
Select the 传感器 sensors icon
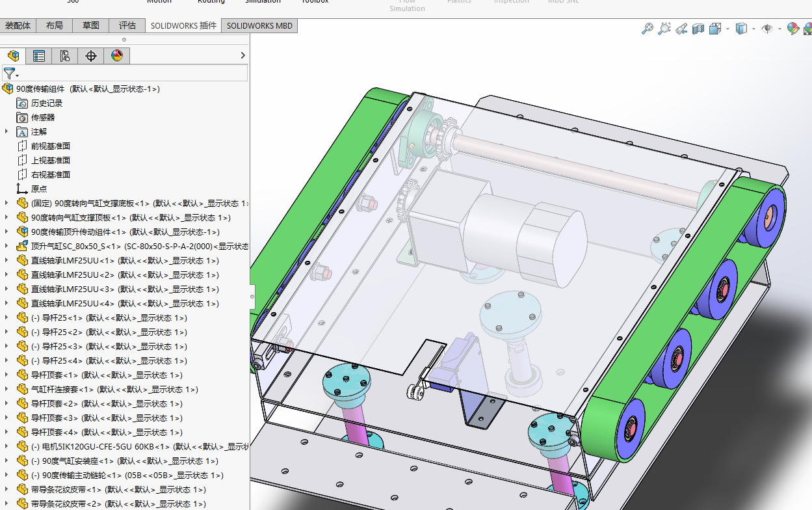(22, 118)
